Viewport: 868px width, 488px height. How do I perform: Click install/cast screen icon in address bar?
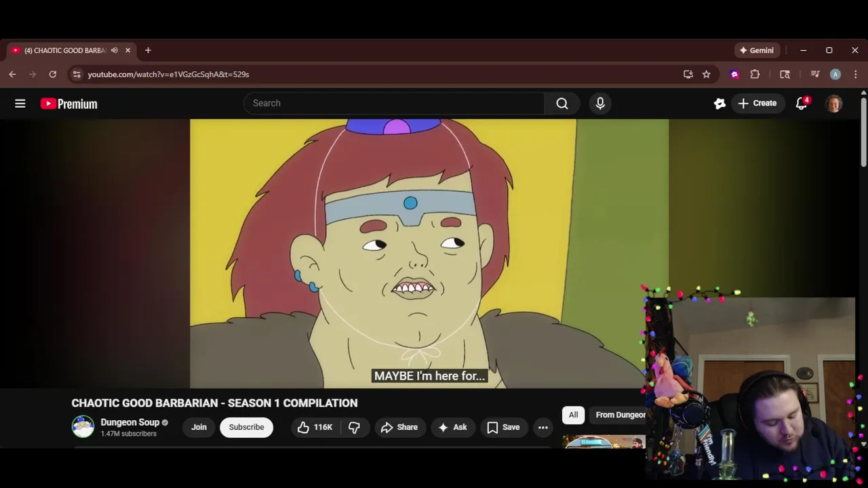[688, 75]
